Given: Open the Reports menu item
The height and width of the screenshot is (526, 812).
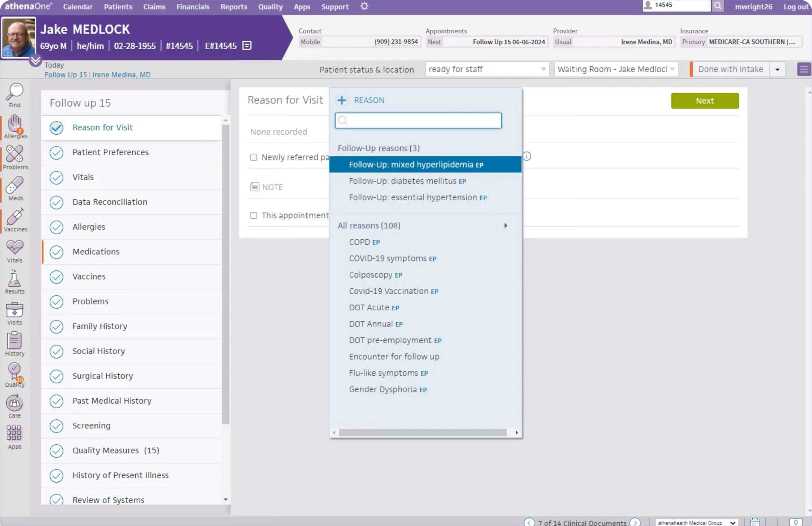Looking at the screenshot, I should click(234, 6).
